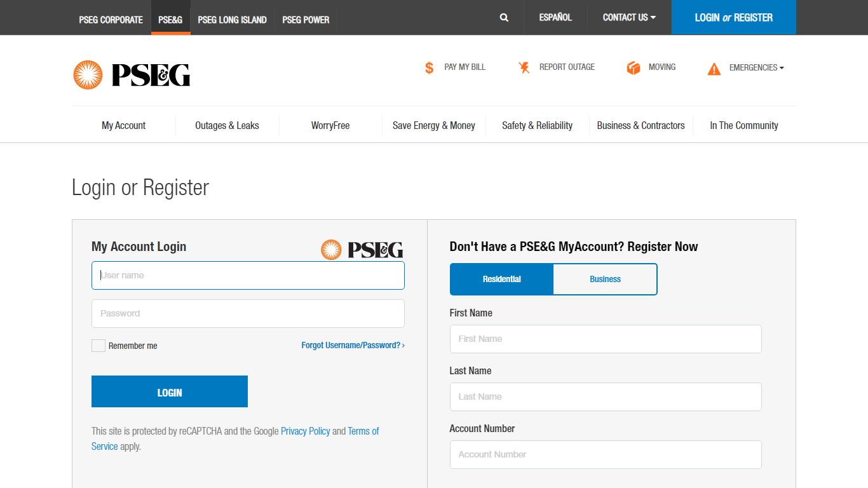Image resolution: width=868 pixels, height=488 pixels.
Task: Expand the Contact Us dropdown
Action: coord(629,18)
